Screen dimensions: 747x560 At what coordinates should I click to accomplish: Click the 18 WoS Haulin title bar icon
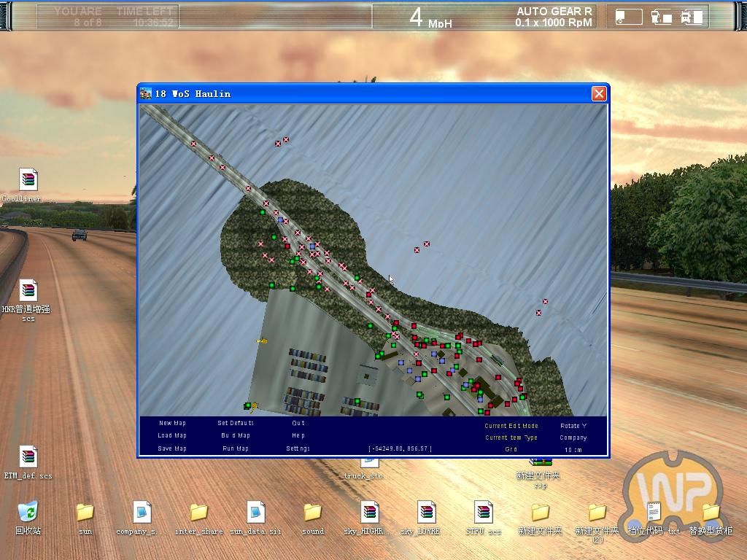point(146,93)
